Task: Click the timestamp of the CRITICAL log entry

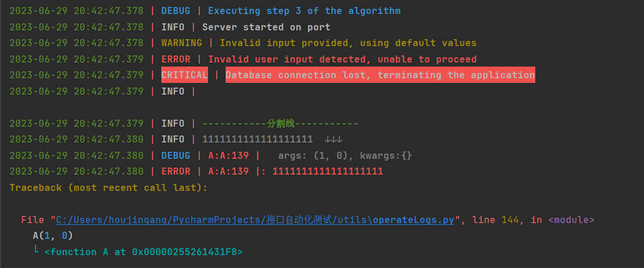Action: [x=76, y=75]
